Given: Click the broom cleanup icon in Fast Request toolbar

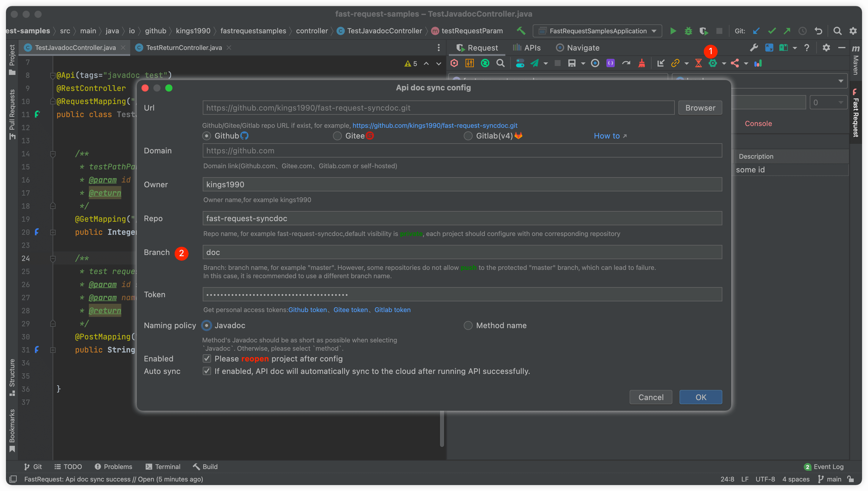Looking at the screenshot, I should 641,63.
